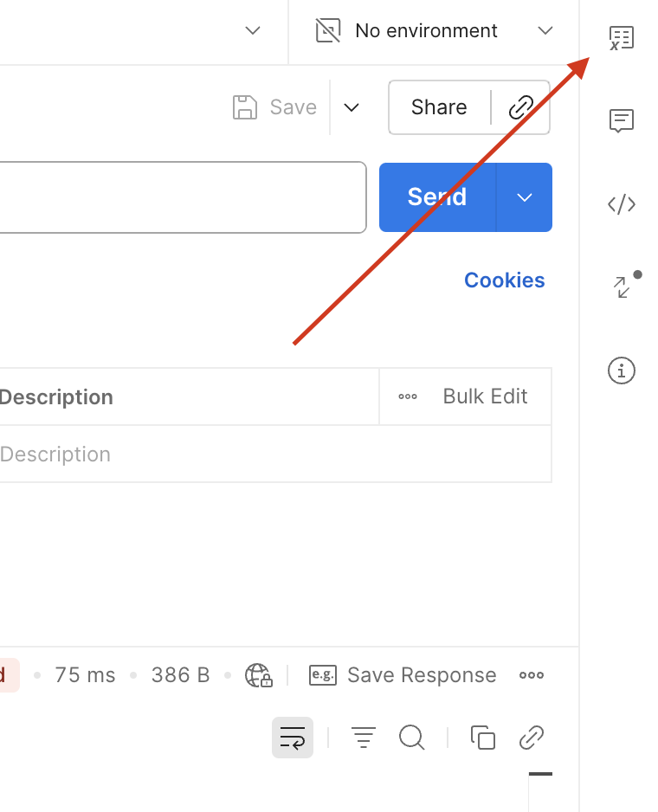
Task: Search within the response body
Action: pos(411,738)
